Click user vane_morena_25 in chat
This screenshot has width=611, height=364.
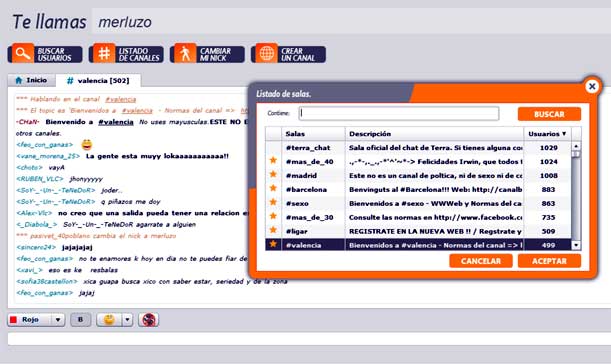click(48, 156)
